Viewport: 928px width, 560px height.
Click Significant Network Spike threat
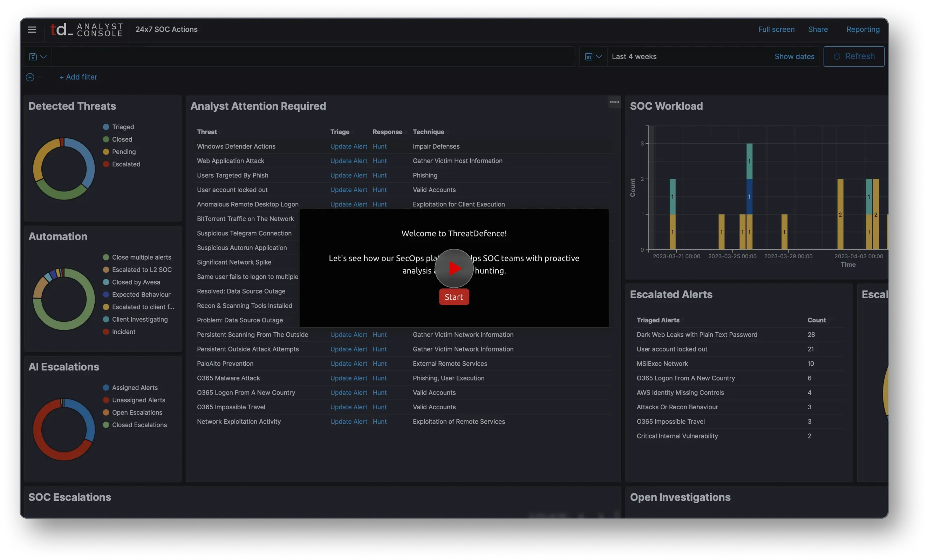pos(234,262)
